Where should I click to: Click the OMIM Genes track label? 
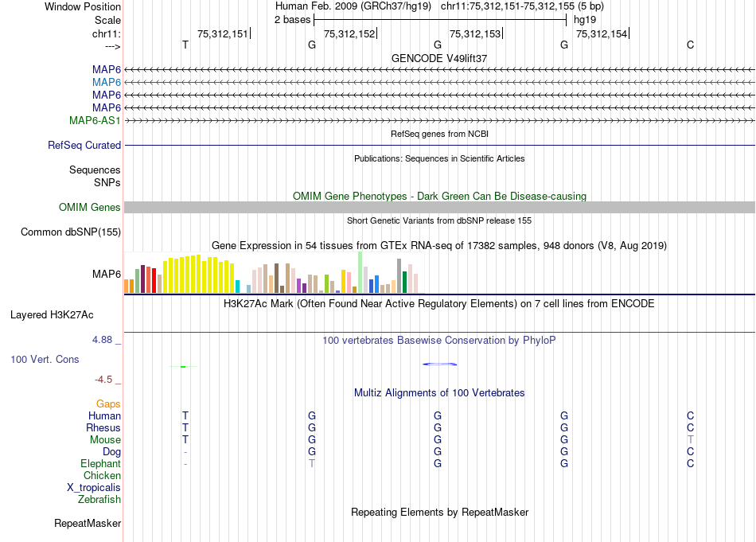coord(90,208)
